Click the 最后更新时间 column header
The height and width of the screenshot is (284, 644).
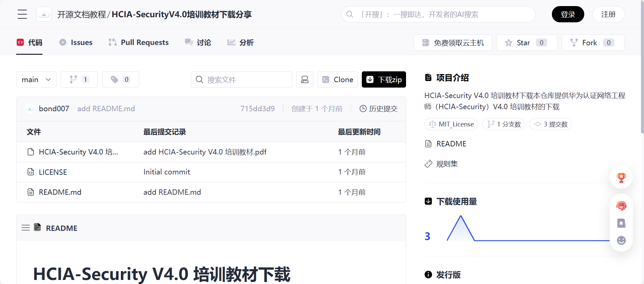pyautogui.click(x=359, y=132)
